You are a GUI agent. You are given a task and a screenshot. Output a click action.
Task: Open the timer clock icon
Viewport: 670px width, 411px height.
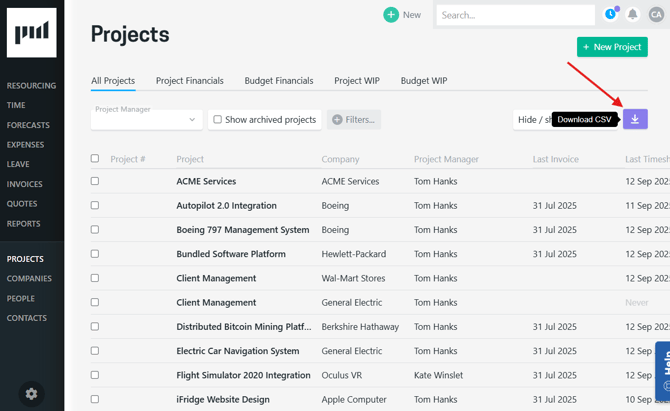click(x=610, y=14)
